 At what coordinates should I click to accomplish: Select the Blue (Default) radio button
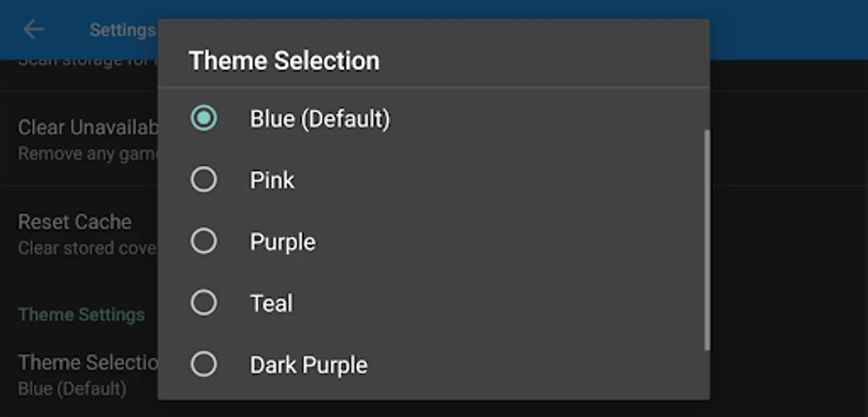click(x=203, y=118)
